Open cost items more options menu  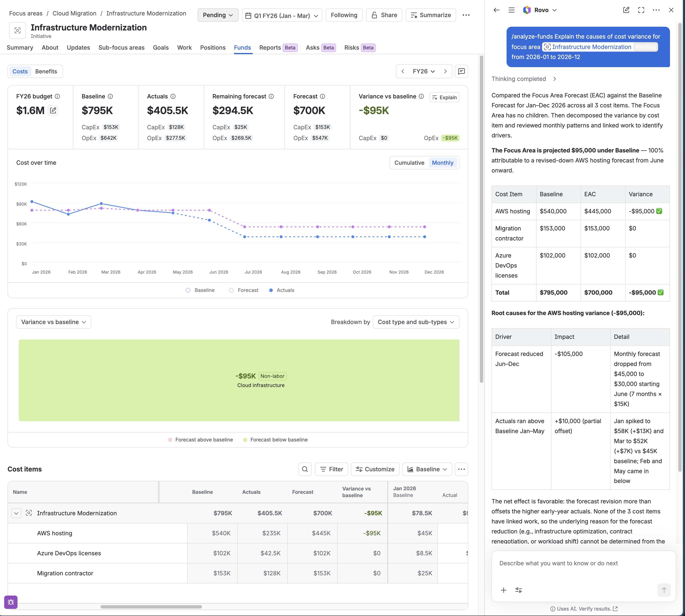pos(461,469)
